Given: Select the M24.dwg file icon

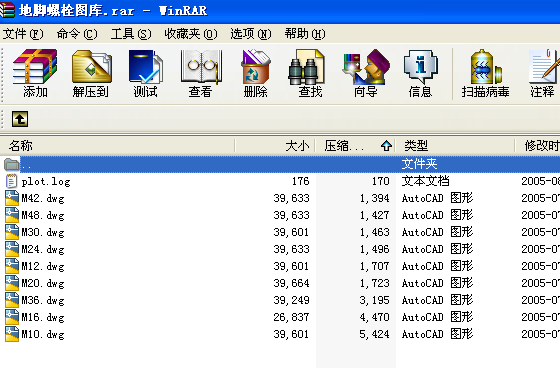Looking at the screenshot, I should coord(12,249).
